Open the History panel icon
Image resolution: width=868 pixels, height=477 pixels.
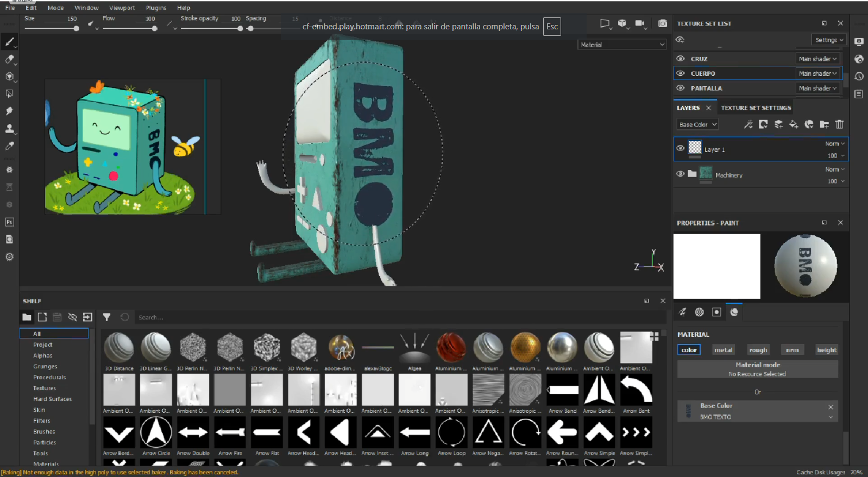(859, 77)
